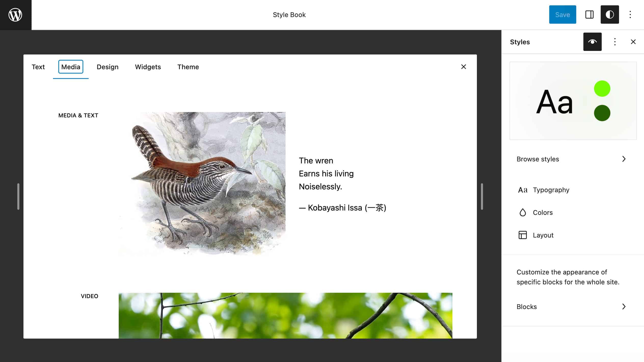Select the Media tab
This screenshot has height=362, width=644.
pyautogui.click(x=71, y=67)
